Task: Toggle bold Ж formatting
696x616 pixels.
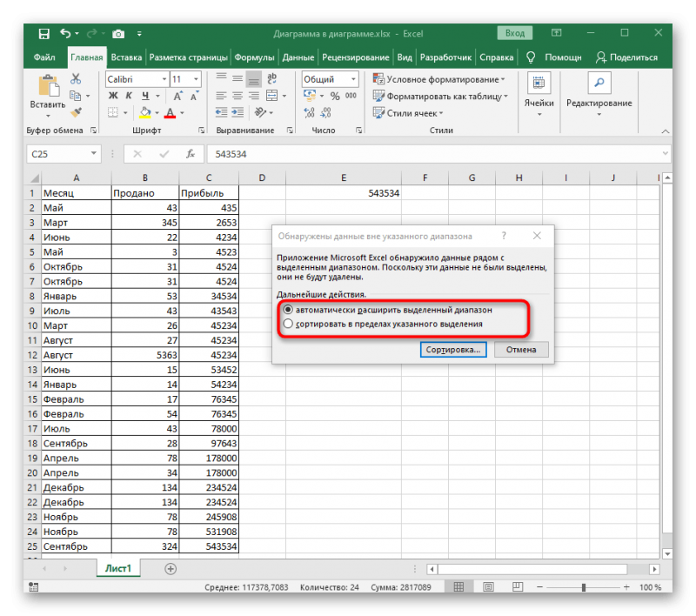Action: [x=113, y=96]
